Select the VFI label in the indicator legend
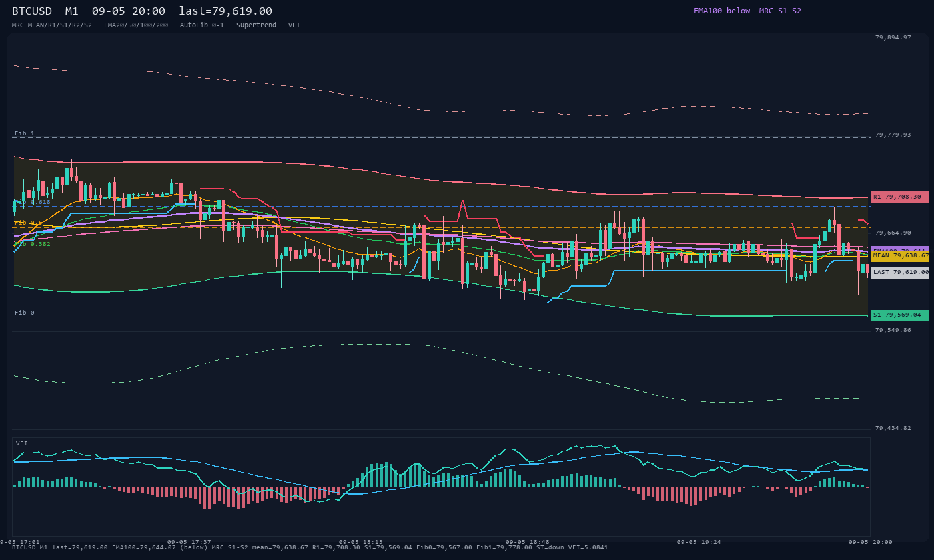Viewport: 934px width, 560px height. pyautogui.click(x=294, y=25)
